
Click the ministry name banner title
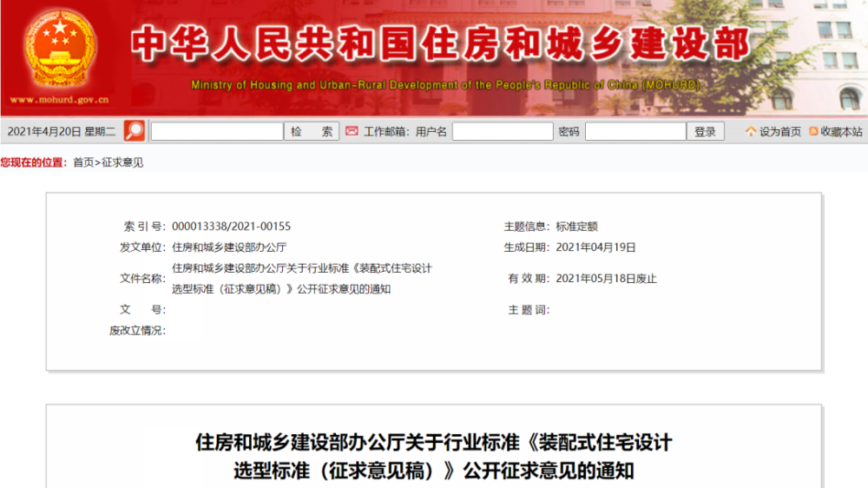tap(441, 44)
